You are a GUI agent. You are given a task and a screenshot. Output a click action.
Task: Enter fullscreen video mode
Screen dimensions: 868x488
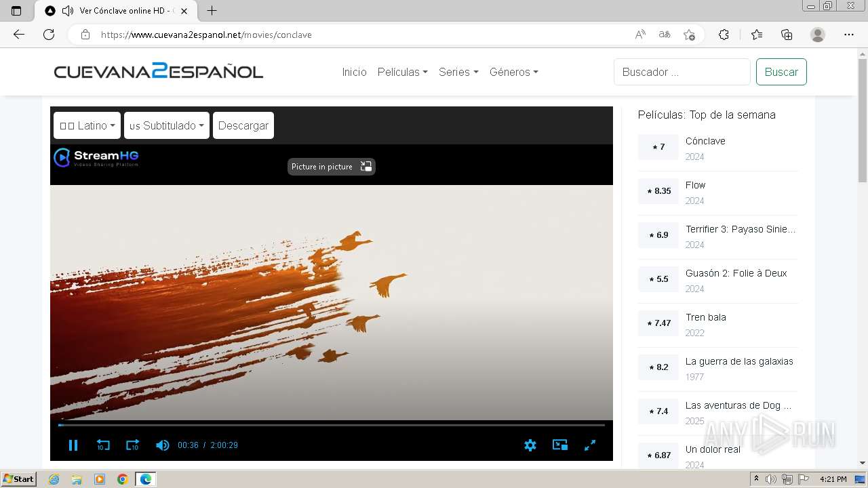[590, 445]
